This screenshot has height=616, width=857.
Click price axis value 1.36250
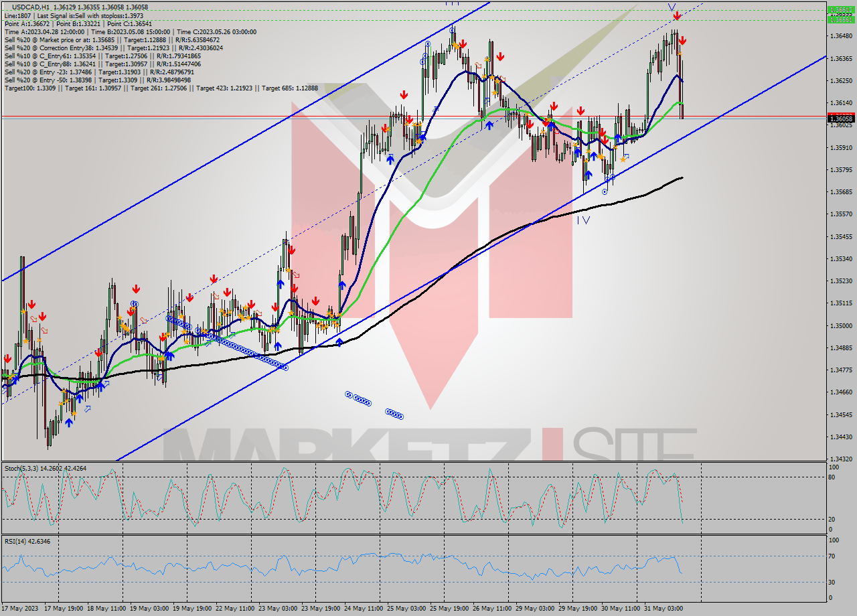[841, 80]
